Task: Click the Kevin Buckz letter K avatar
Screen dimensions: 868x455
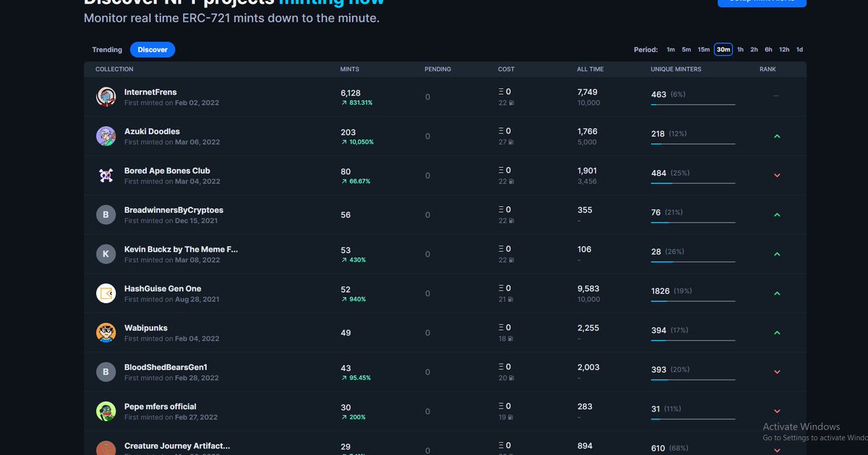Action: tap(106, 254)
